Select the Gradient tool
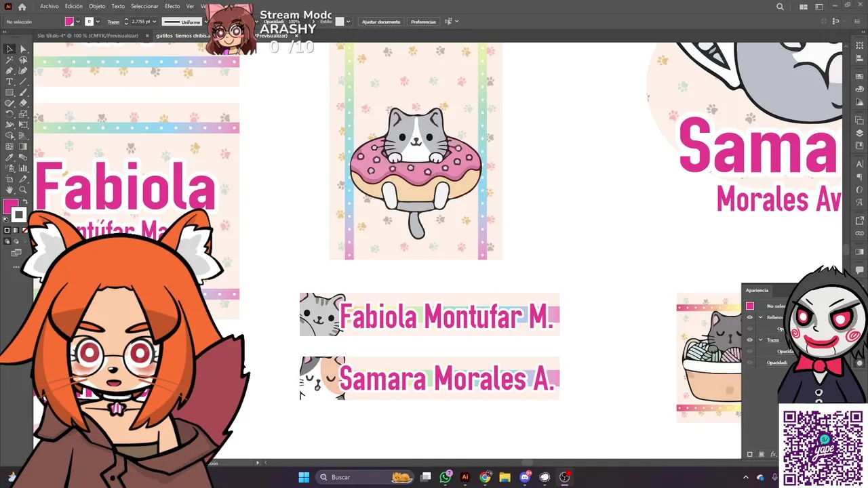The height and width of the screenshot is (488, 868). [x=23, y=146]
